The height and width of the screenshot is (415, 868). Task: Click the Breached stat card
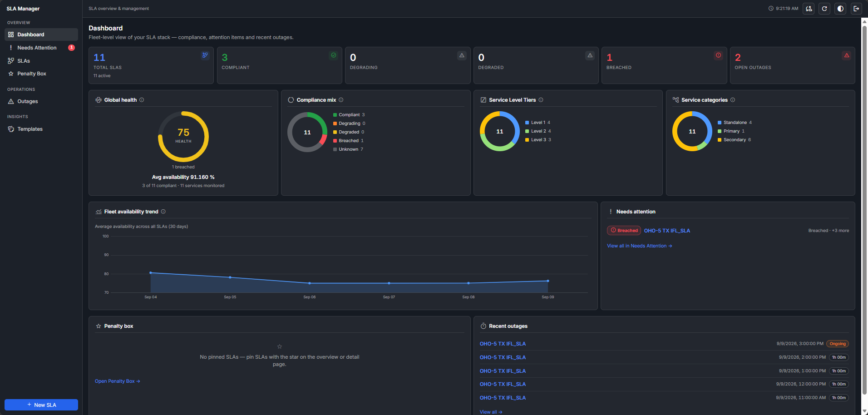click(664, 65)
